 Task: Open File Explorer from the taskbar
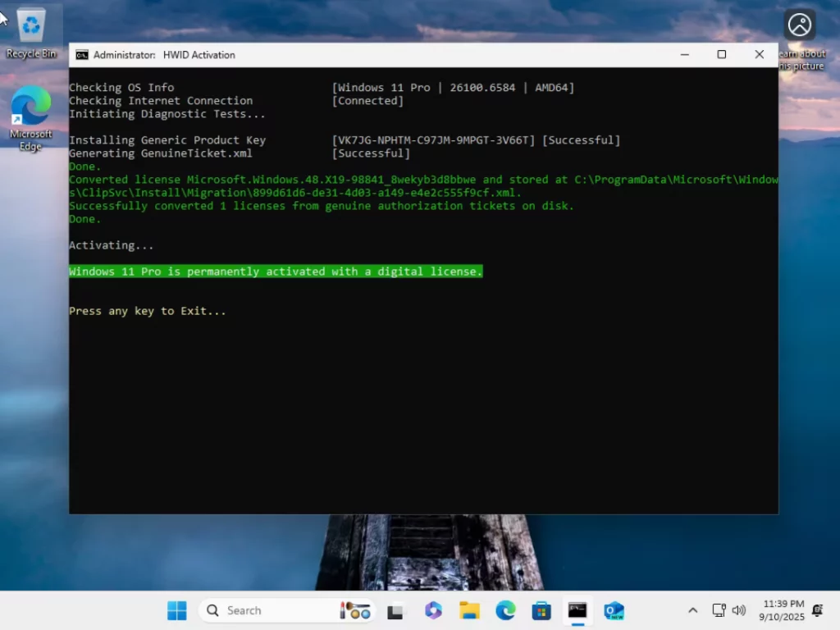point(469,610)
